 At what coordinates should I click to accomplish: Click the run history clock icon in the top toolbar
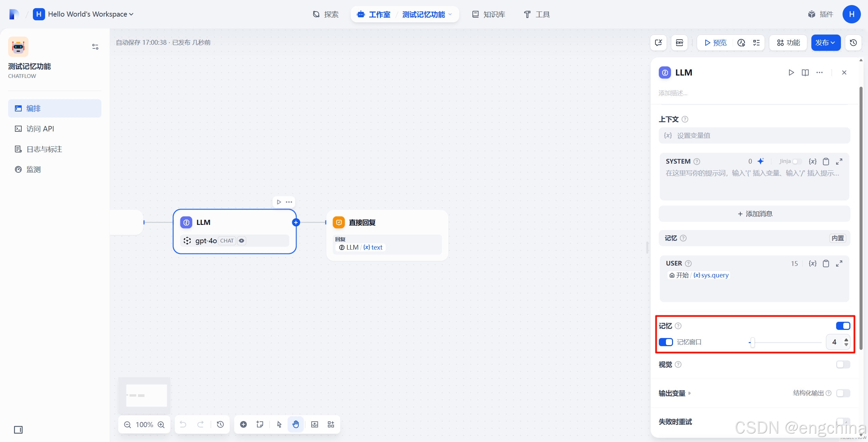pyautogui.click(x=741, y=43)
